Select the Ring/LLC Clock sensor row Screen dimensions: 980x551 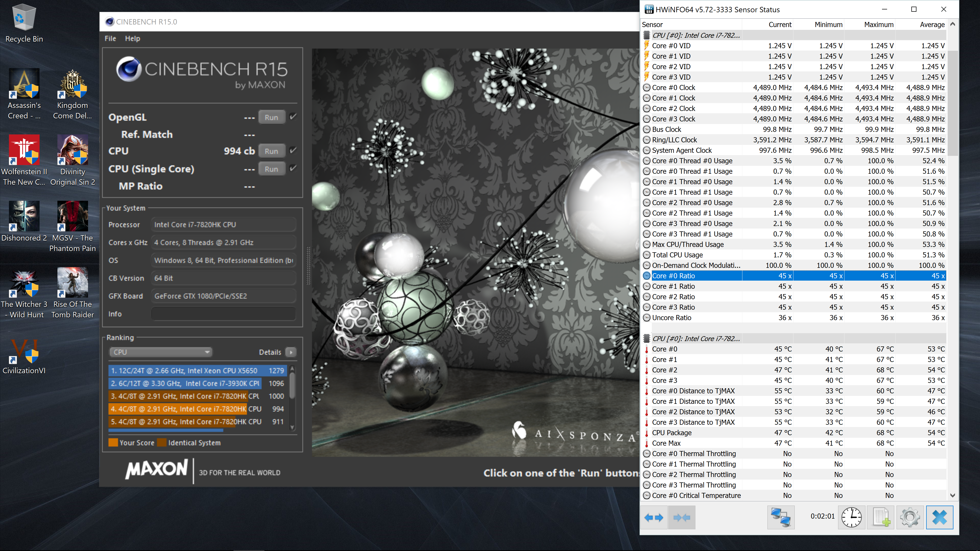[794, 140]
